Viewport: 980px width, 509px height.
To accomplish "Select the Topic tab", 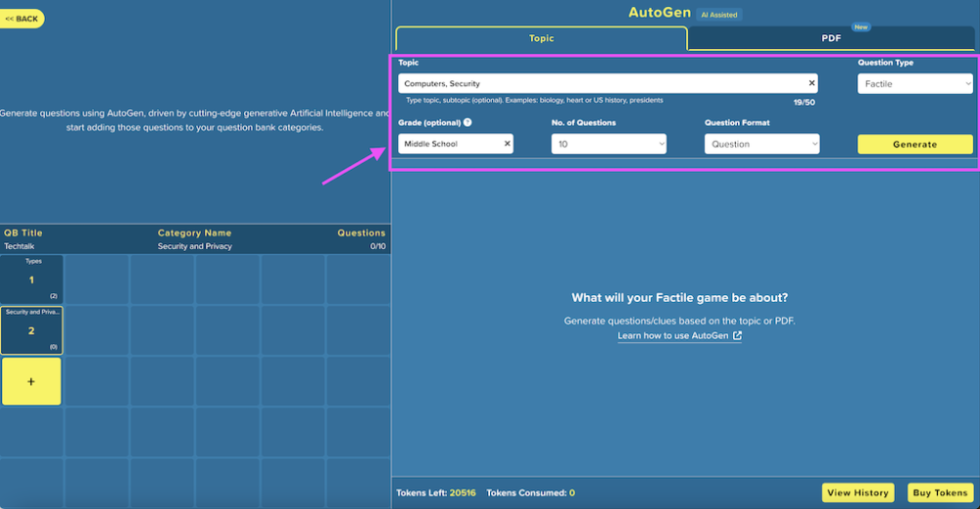I will pos(541,38).
